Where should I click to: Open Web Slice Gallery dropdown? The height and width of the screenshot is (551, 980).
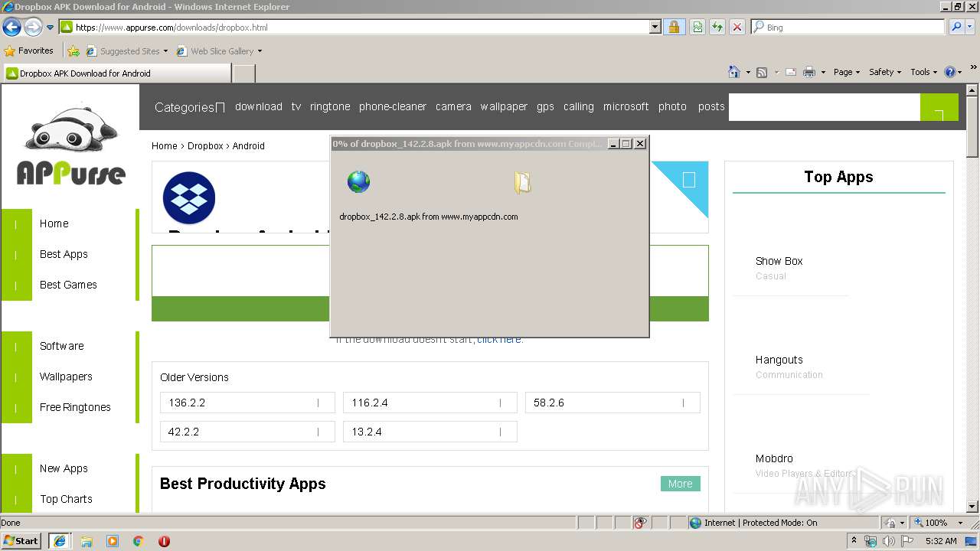(219, 51)
